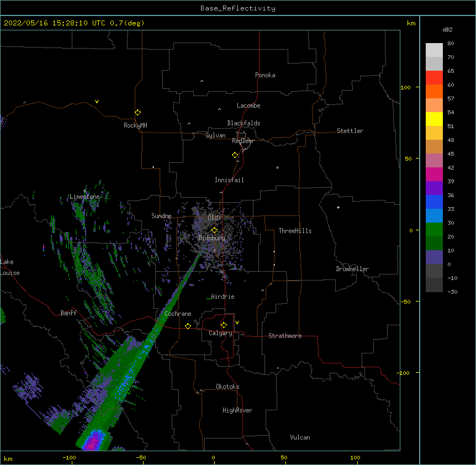Click the Ponoka city label
476x465 pixels.
(265, 75)
